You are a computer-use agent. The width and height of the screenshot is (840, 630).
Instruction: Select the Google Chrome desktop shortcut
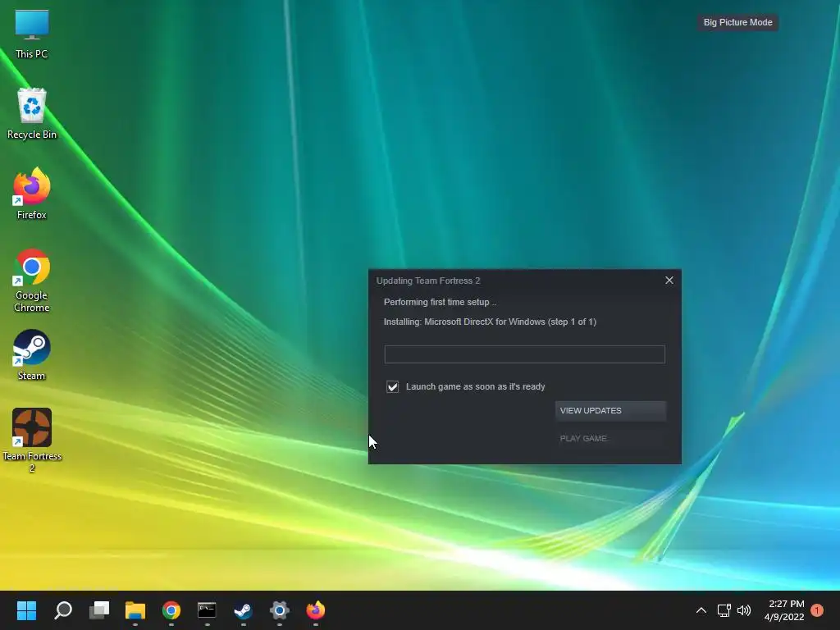[32, 281]
